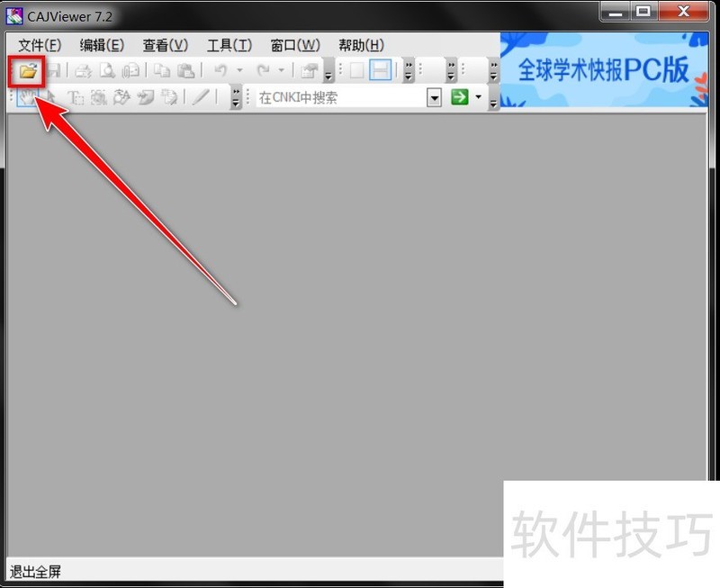Open the 文件(F) menu

pos(40,45)
